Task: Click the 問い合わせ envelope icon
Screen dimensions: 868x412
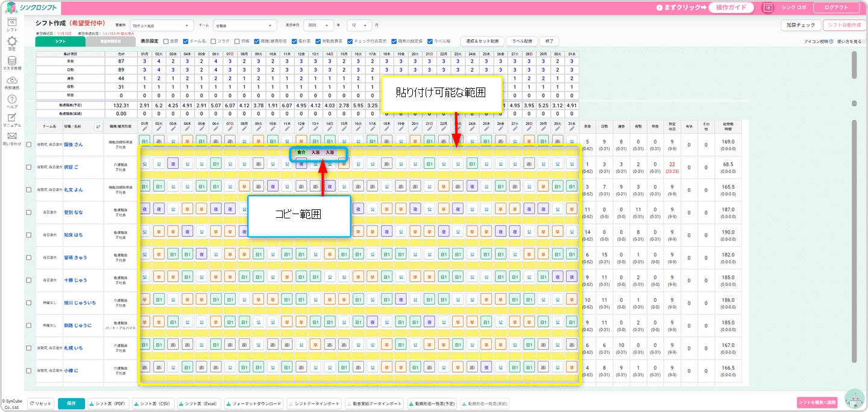Action: (11, 137)
